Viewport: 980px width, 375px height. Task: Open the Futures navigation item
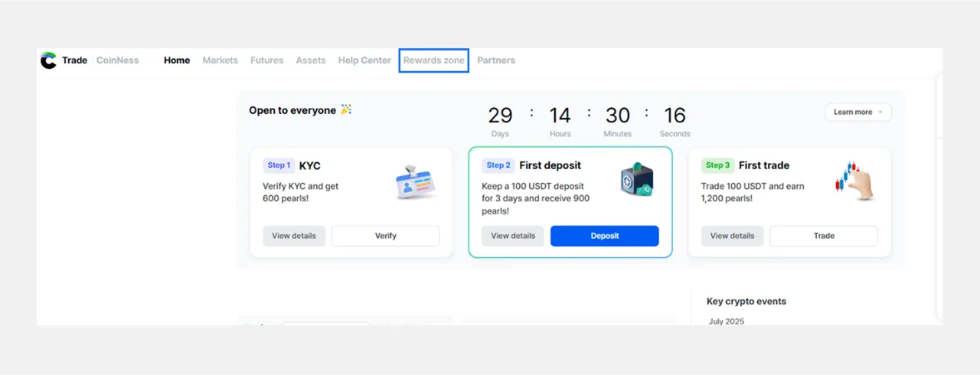pyautogui.click(x=266, y=60)
